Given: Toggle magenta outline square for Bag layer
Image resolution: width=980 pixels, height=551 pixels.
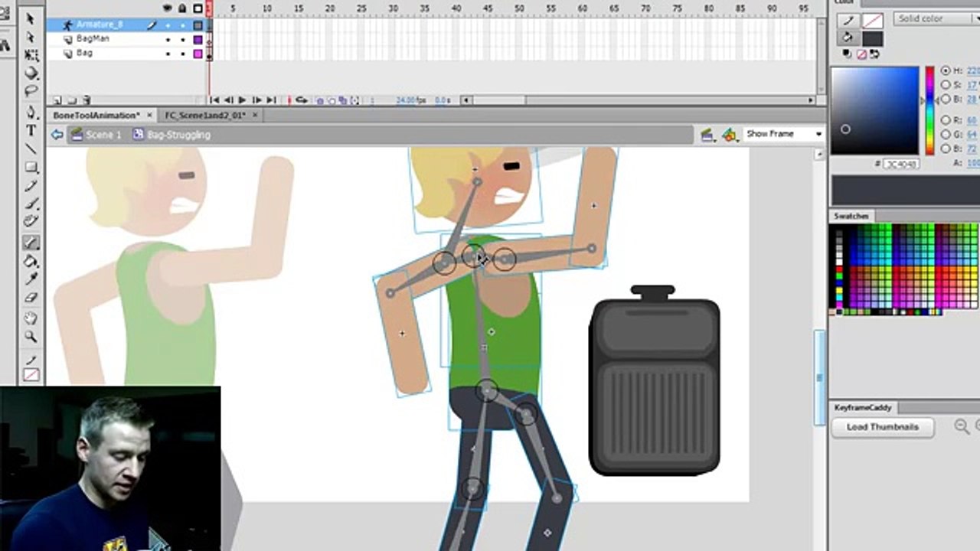Looking at the screenshot, I should tap(198, 54).
